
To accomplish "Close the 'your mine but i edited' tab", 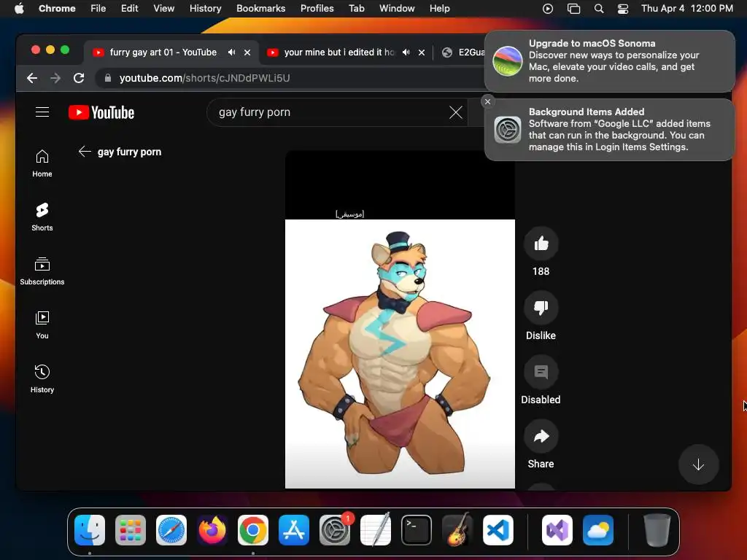I will point(422,52).
